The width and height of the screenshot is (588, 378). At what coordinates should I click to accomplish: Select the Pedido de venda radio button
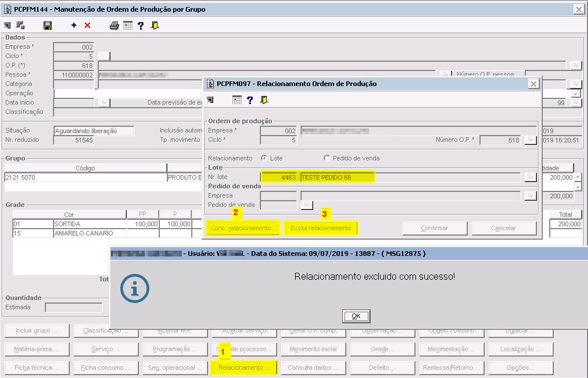[327, 158]
